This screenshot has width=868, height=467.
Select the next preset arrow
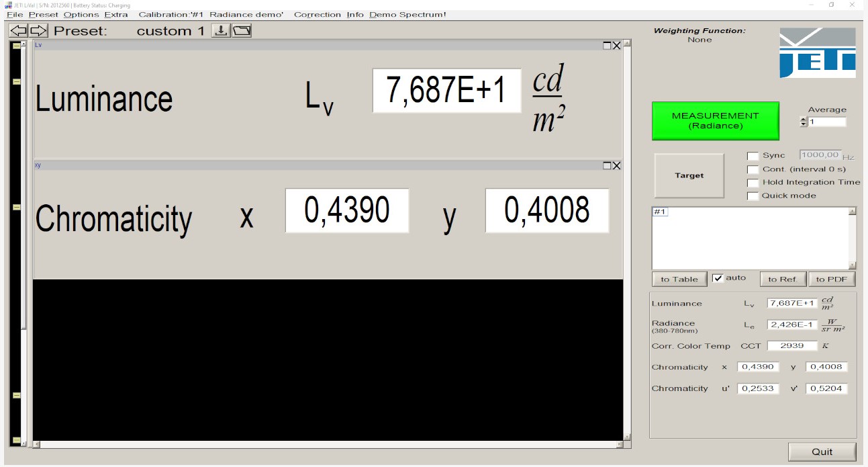point(39,30)
